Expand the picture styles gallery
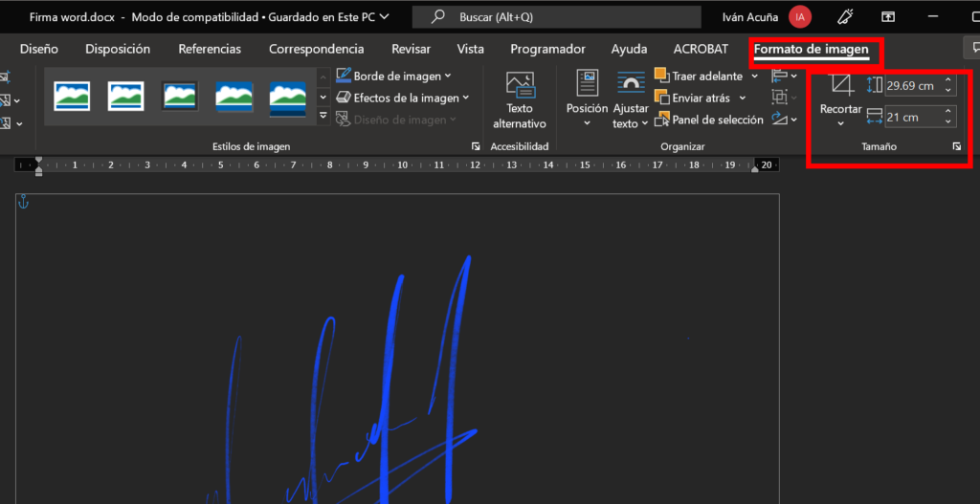The height and width of the screenshot is (504, 980). (323, 118)
